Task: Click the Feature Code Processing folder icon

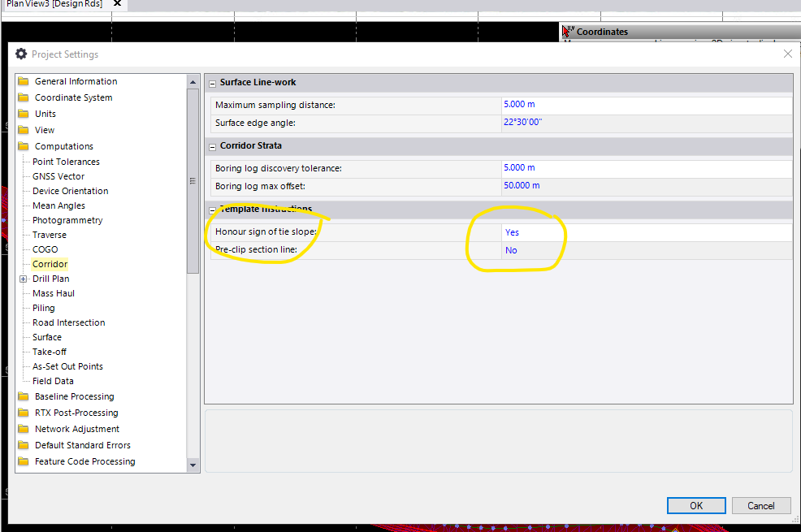Action: pyautogui.click(x=23, y=461)
